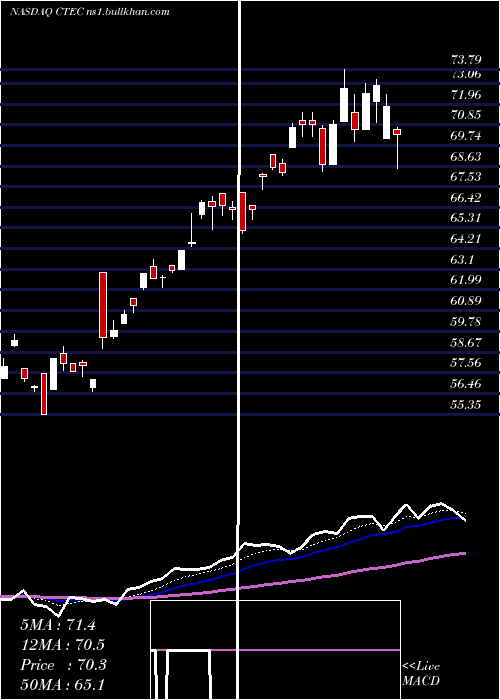Click the 73.06 price label
Viewport: 500px width, 700px height.
coord(467,74)
